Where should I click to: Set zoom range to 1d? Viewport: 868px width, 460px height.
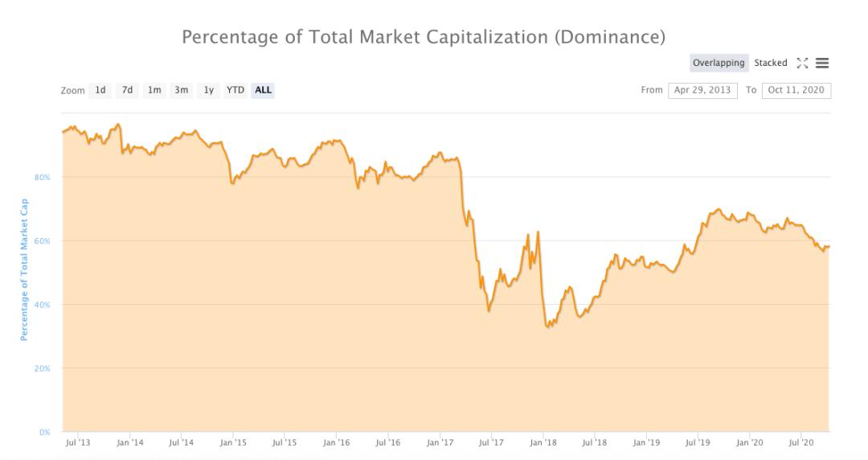(100, 90)
